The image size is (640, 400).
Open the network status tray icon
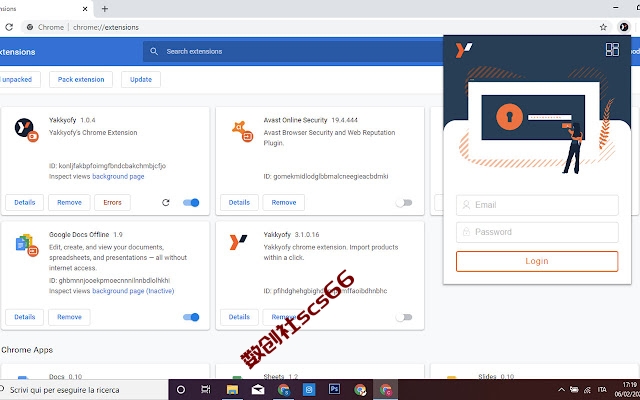[588, 390]
